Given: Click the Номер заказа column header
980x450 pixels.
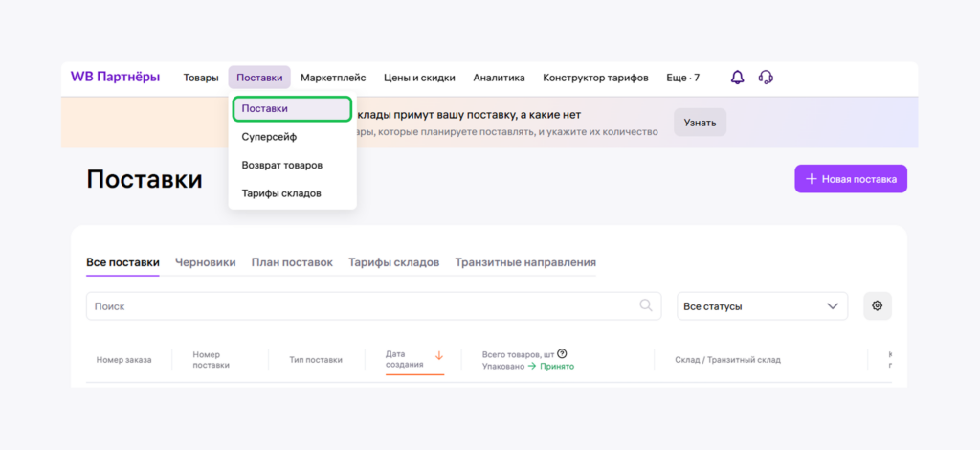Looking at the screenshot, I should point(123,360).
